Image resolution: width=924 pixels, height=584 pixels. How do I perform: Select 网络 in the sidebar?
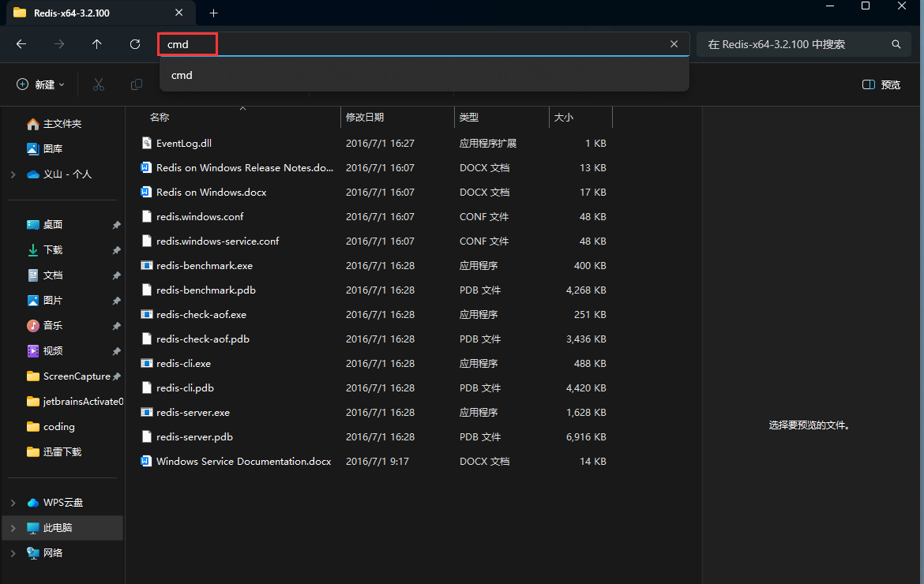53,553
